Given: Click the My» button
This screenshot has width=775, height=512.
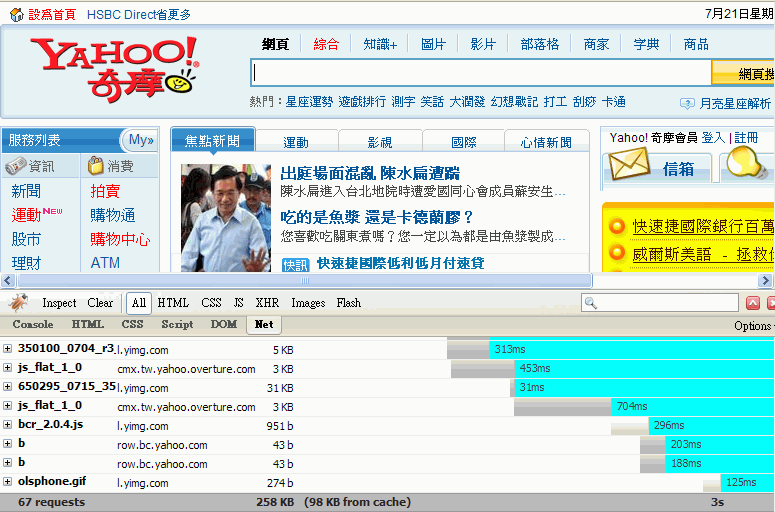Looking at the screenshot, I should (140, 140).
